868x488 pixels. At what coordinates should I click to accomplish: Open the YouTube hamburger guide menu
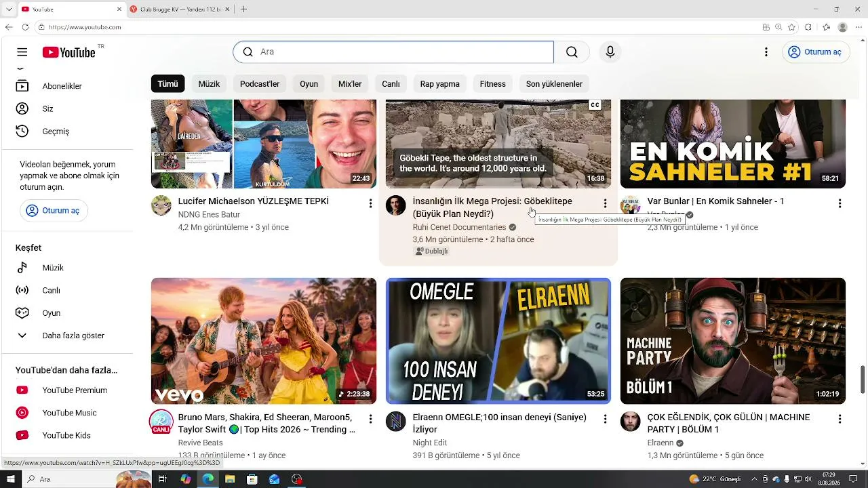22,52
